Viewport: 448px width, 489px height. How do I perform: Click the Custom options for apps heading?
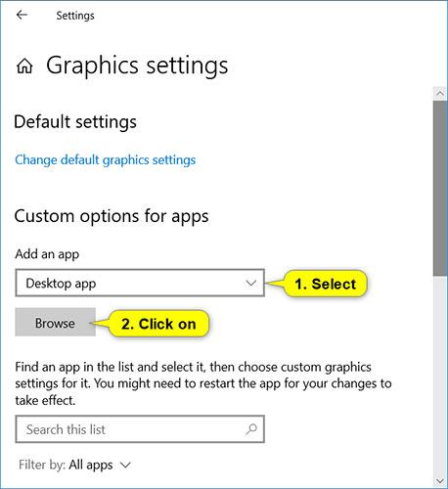(x=112, y=216)
